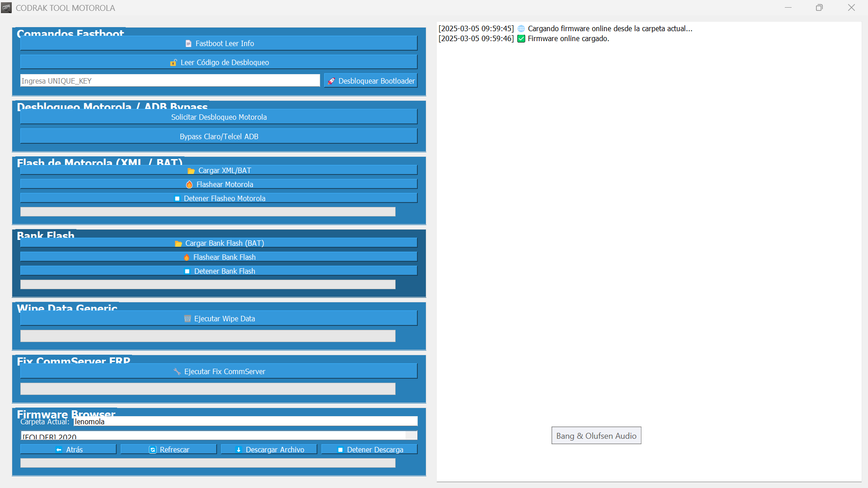
Task: Click the Fastboot Leer Info button
Action: tap(219, 43)
